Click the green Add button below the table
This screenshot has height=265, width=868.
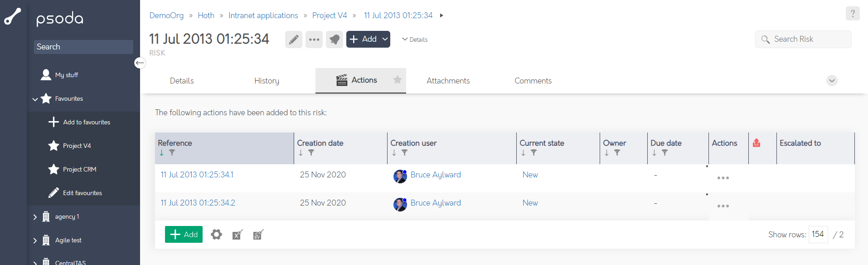coord(184,235)
